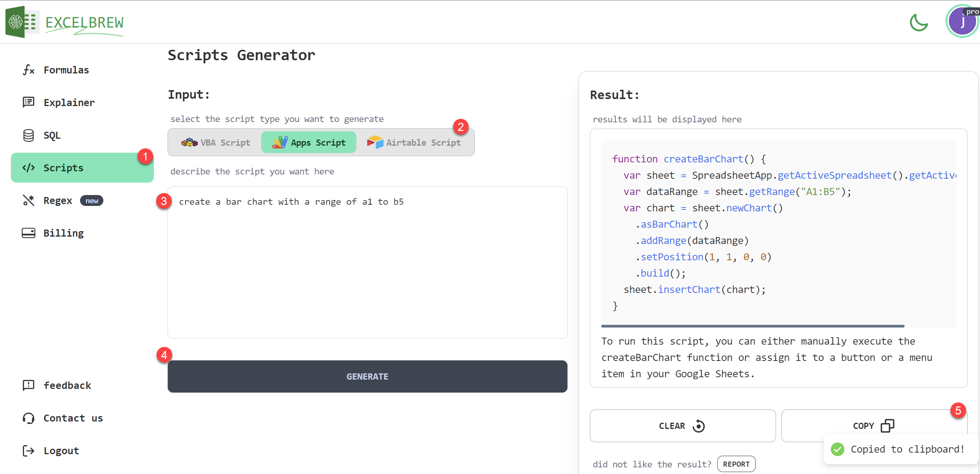Toggle dark mode moon icon

(x=919, y=23)
